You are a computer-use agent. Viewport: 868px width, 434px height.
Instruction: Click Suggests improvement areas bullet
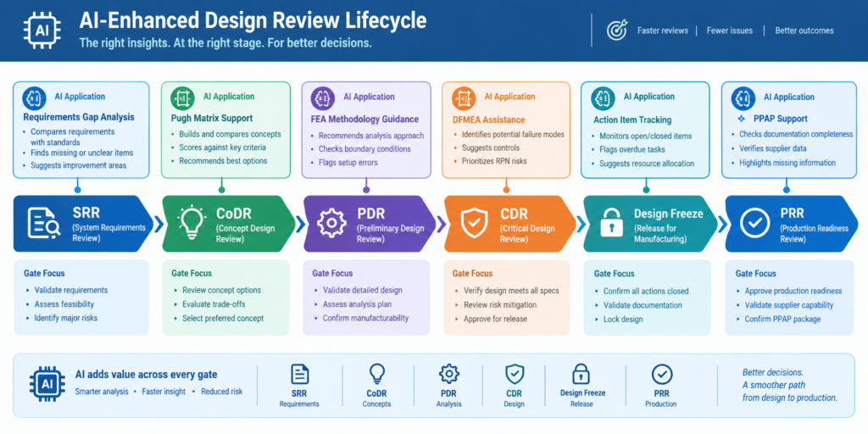point(78,165)
